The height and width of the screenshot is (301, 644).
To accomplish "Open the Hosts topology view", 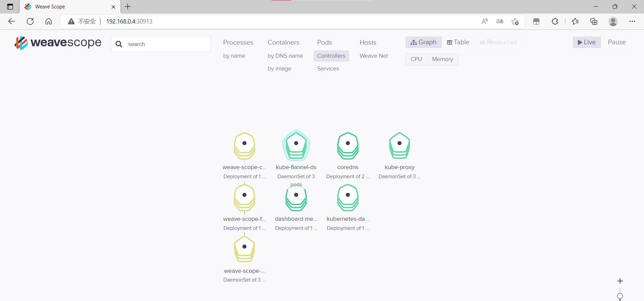I will coord(368,42).
